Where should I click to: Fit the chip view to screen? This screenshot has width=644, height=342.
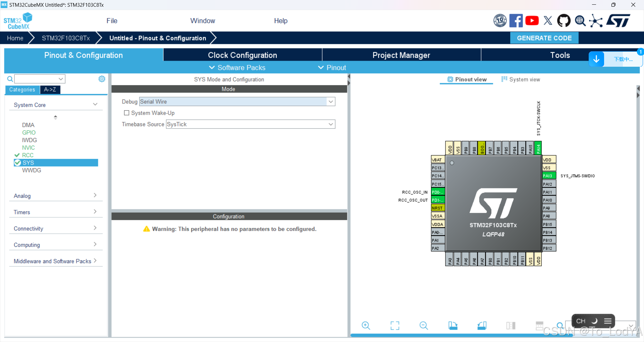[395, 326]
